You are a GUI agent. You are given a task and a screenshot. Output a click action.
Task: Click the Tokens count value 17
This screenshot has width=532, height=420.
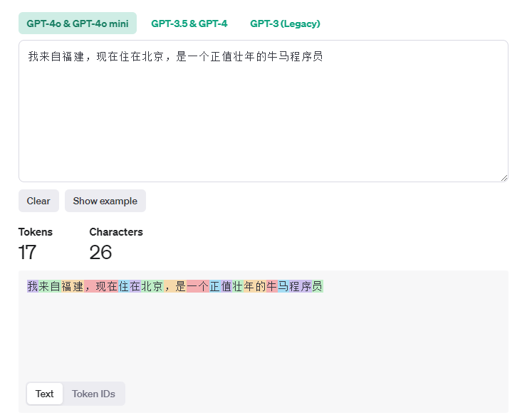click(27, 252)
